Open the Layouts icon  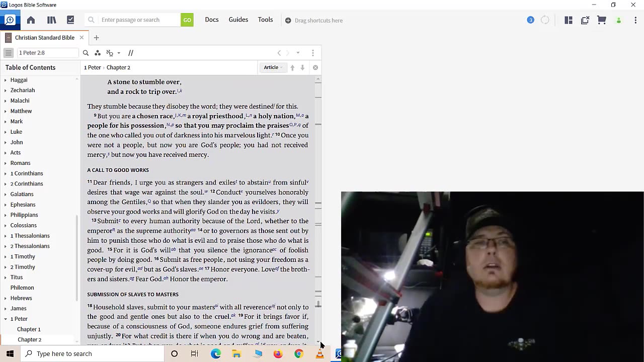tap(569, 20)
